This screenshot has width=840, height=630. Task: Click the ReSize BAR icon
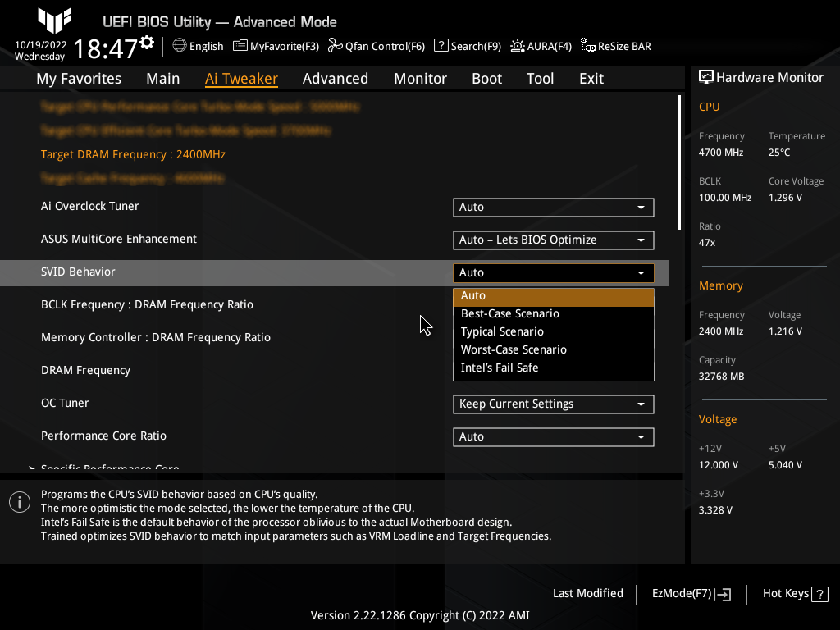coord(615,46)
